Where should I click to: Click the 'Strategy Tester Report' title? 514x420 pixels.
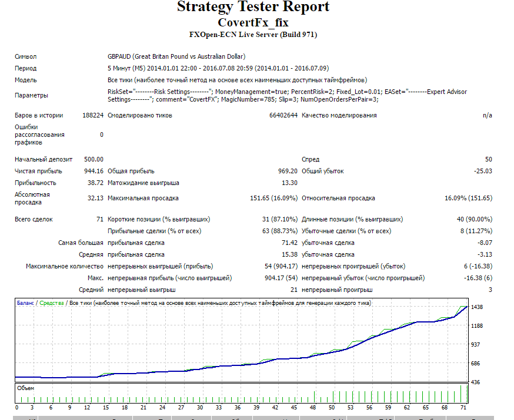tap(253, 6)
